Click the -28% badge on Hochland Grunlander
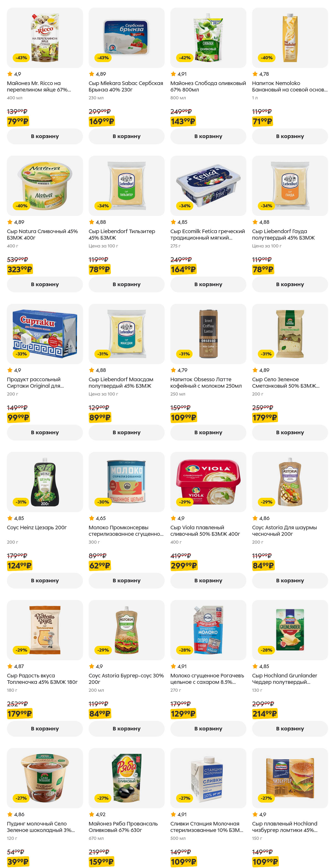330x868 pixels. 266,650
